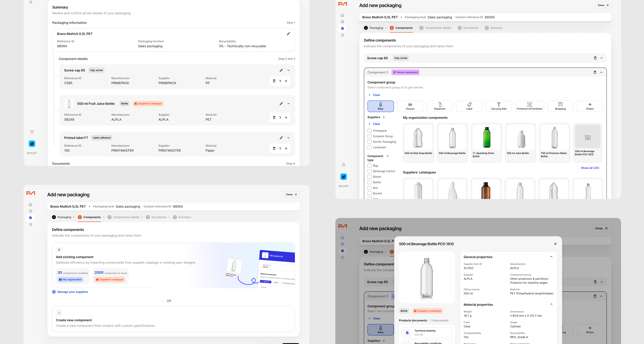Check the Bag component type
The height and width of the screenshot is (344, 644).
[369, 166]
